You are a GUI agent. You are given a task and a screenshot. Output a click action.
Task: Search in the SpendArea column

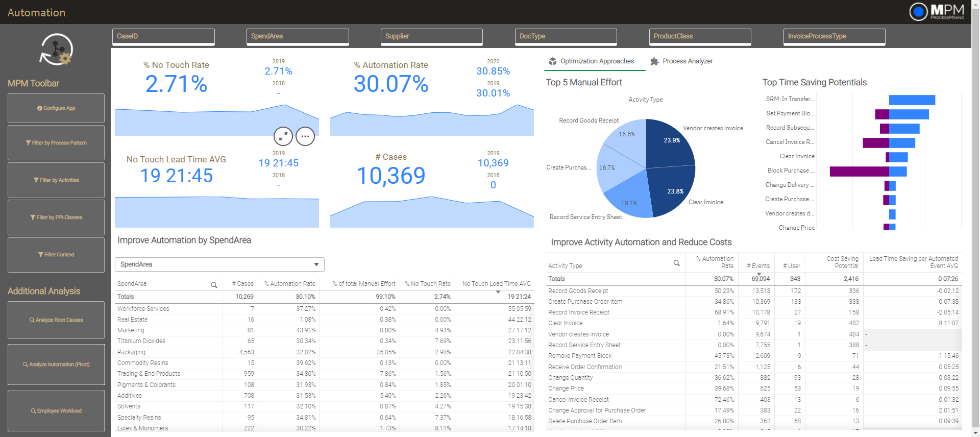point(214,285)
